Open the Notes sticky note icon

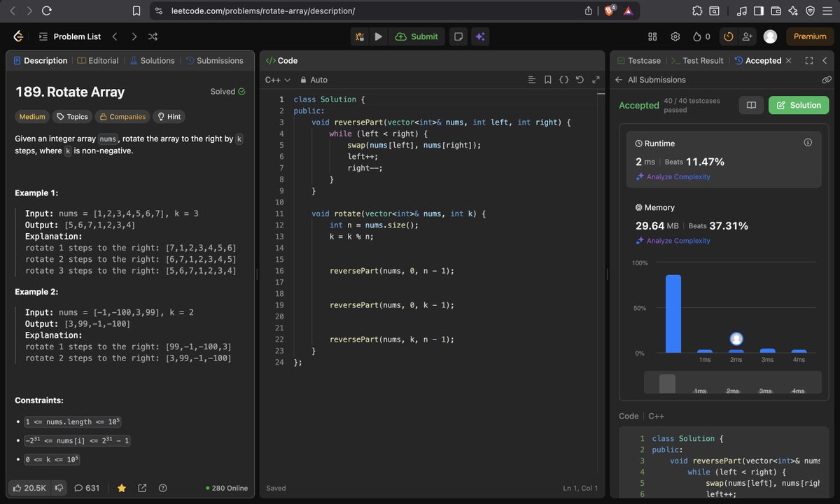coord(458,36)
